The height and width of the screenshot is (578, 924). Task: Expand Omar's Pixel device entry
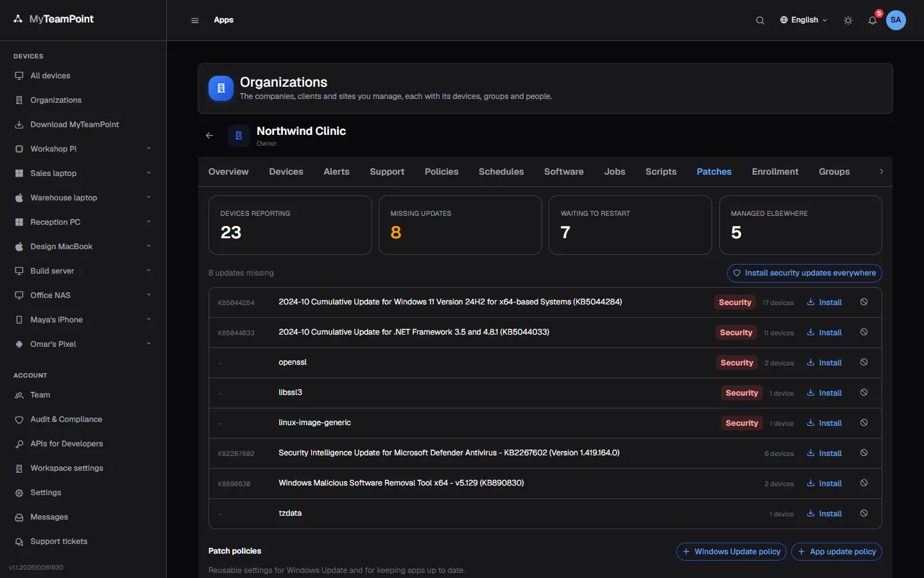pos(149,344)
